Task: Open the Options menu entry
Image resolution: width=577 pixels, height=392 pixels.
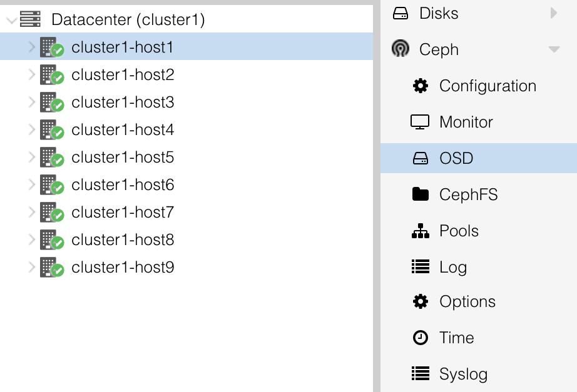Action: click(x=467, y=301)
